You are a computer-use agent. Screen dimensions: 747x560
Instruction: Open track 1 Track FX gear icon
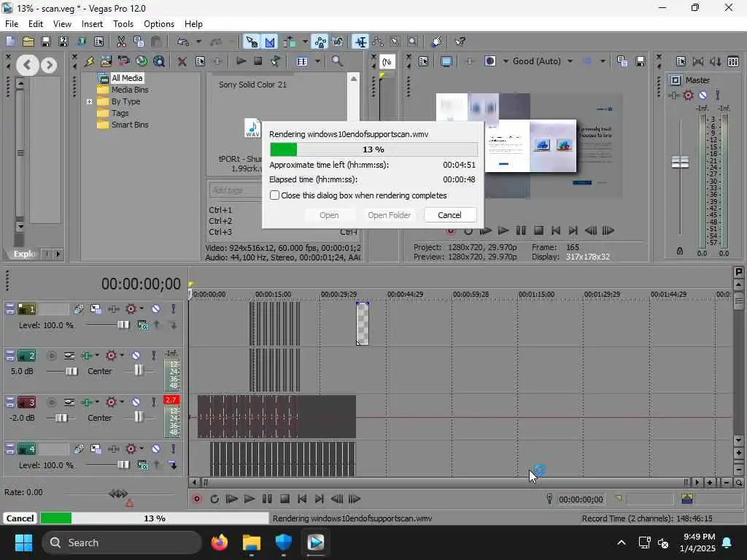pyautogui.click(x=131, y=309)
